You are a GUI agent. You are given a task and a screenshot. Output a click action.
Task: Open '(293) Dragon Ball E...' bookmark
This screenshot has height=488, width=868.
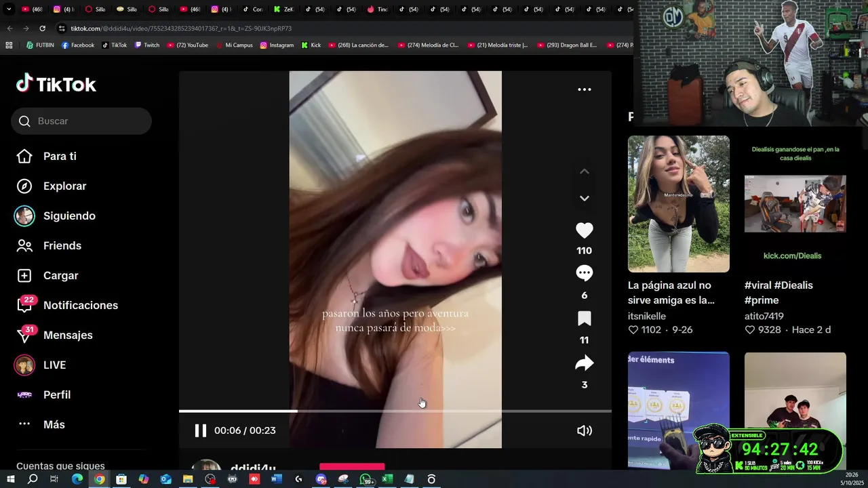pos(568,45)
